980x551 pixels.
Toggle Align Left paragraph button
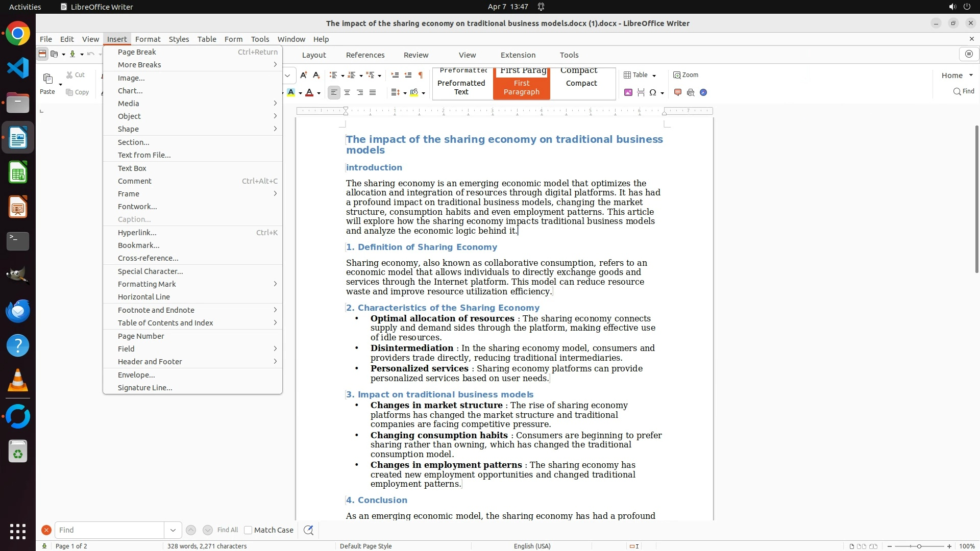pyautogui.click(x=334, y=92)
